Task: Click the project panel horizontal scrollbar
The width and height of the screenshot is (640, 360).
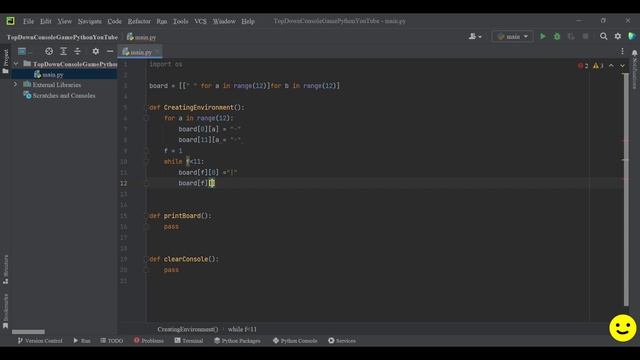Action: click(28, 332)
